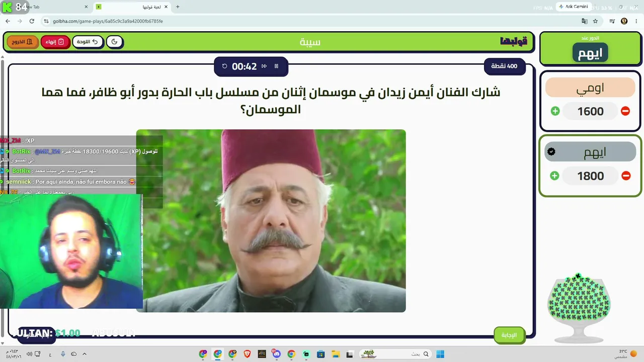Open Ask Gemini
This screenshot has width=644, height=362.
tap(574, 7)
